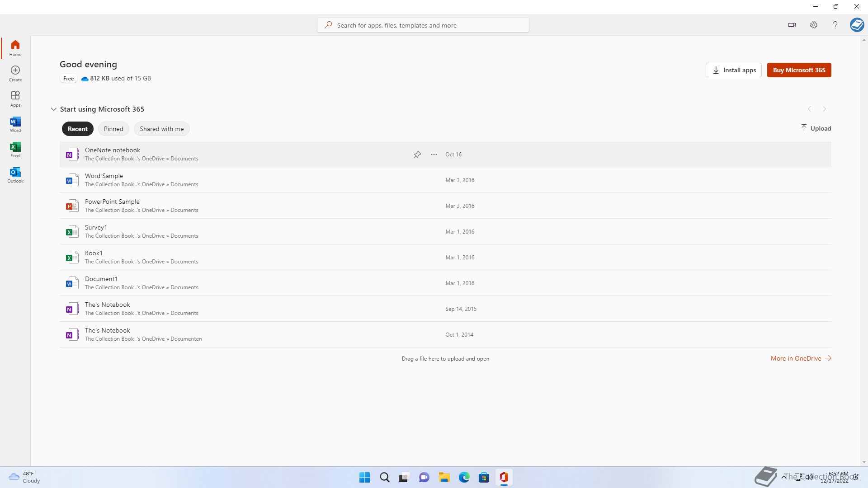Screen dimensions: 868x488
Task: Open Task View from the taskbar
Action: click(404, 477)
